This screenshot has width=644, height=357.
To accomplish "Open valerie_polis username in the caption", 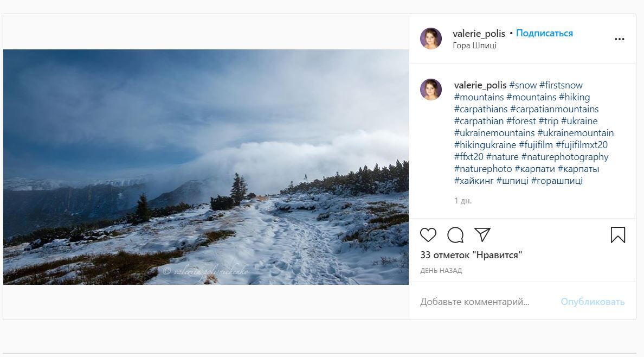I will pyautogui.click(x=480, y=85).
